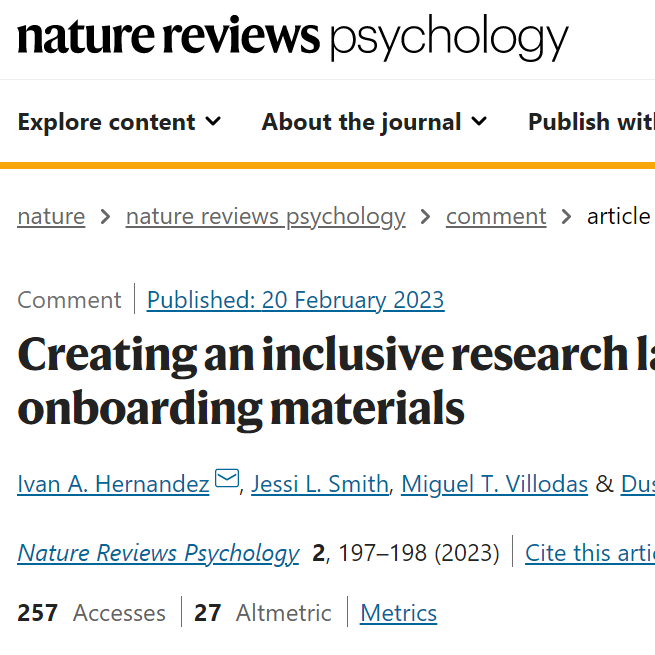Image resolution: width=655 pixels, height=655 pixels.
Task: Select author Miguel T. Villodas
Action: pos(495,484)
